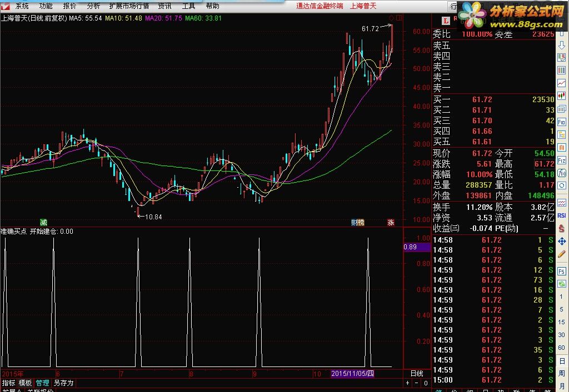Screen dimensions: 569x392
Task: Switch to 1-minute period
Action: coord(561,296)
